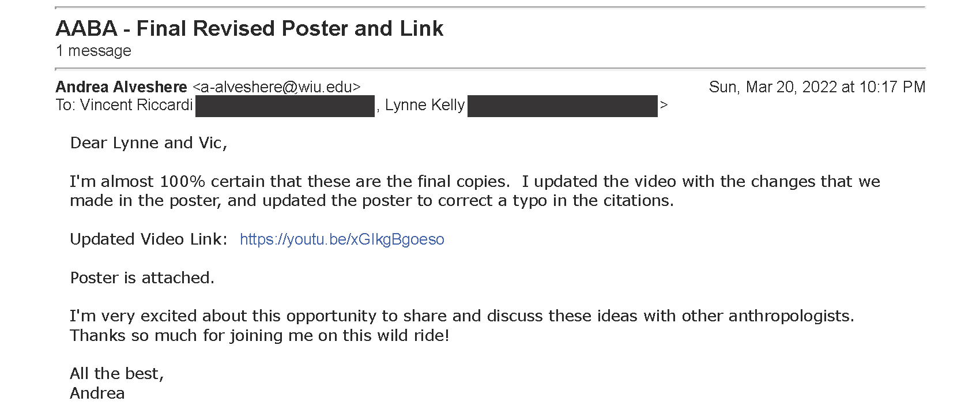Click the a-alveshere@wiu.edu email address
This screenshot has width=980, height=420.
[277, 87]
